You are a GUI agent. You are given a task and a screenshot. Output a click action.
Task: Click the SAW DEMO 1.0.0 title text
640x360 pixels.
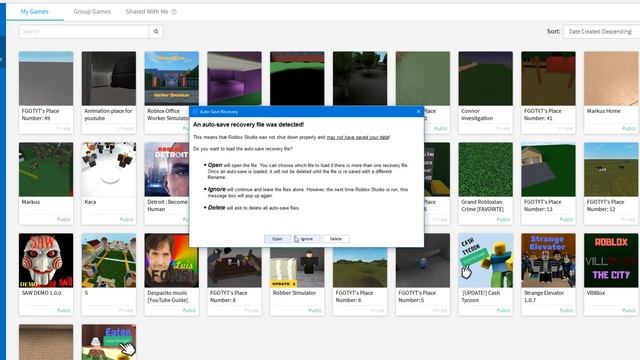[41, 293]
